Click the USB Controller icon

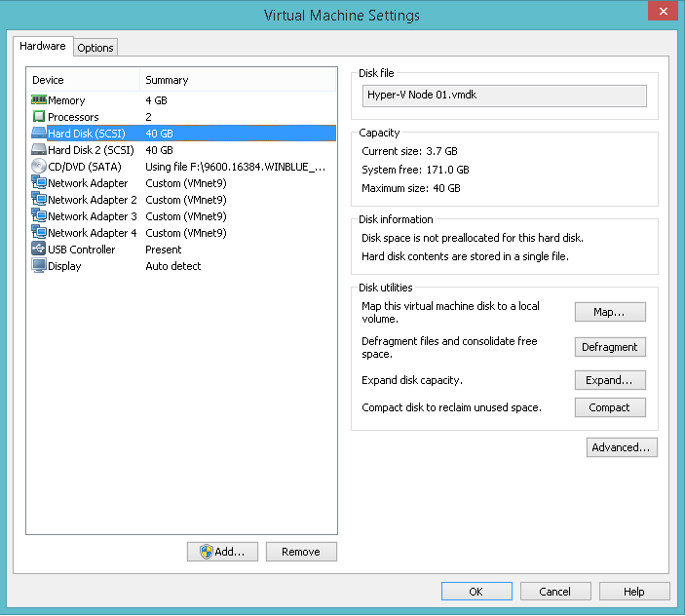[x=39, y=249]
